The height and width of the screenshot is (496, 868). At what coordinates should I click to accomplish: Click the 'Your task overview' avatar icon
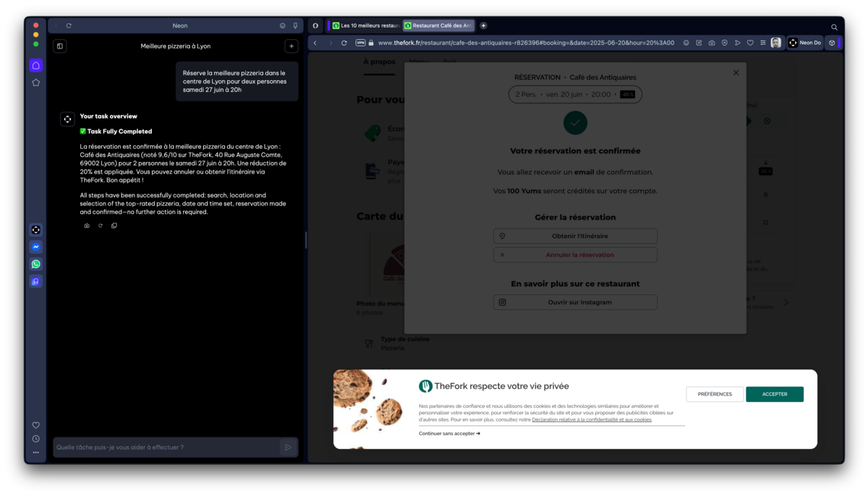click(x=67, y=119)
